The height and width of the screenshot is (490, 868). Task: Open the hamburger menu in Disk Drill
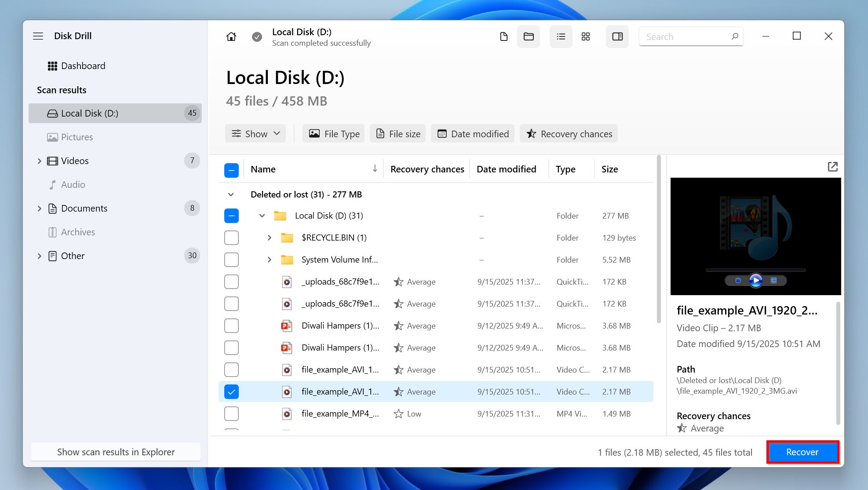click(38, 36)
